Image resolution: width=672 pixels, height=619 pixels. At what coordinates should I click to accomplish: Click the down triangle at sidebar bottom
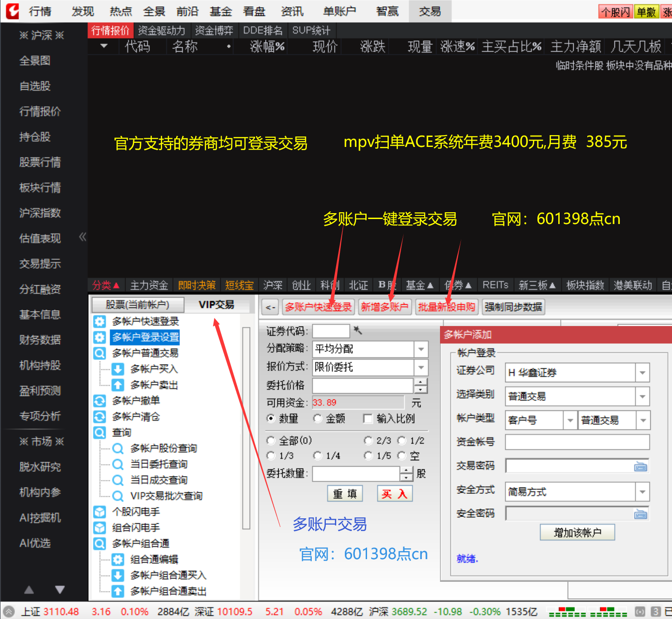[60, 590]
